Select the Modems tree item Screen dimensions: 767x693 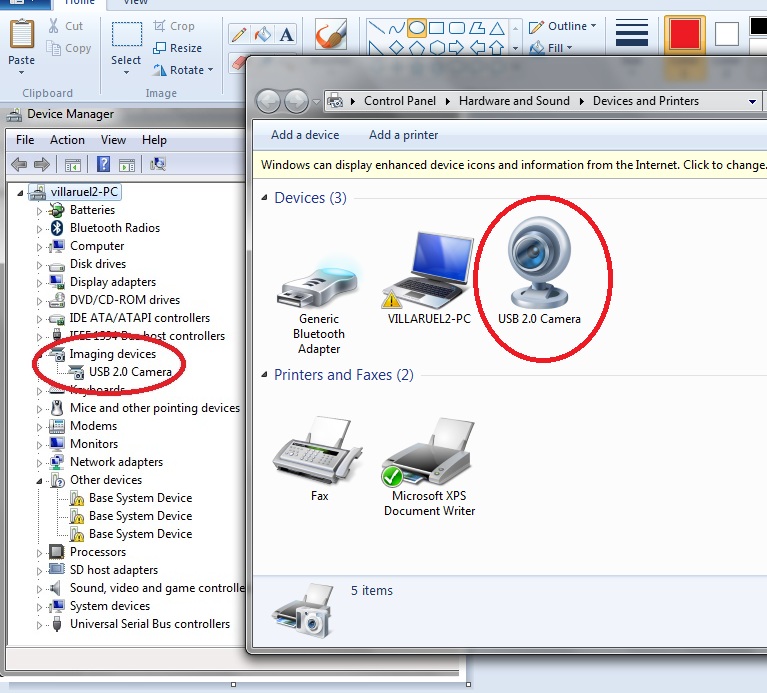93,426
